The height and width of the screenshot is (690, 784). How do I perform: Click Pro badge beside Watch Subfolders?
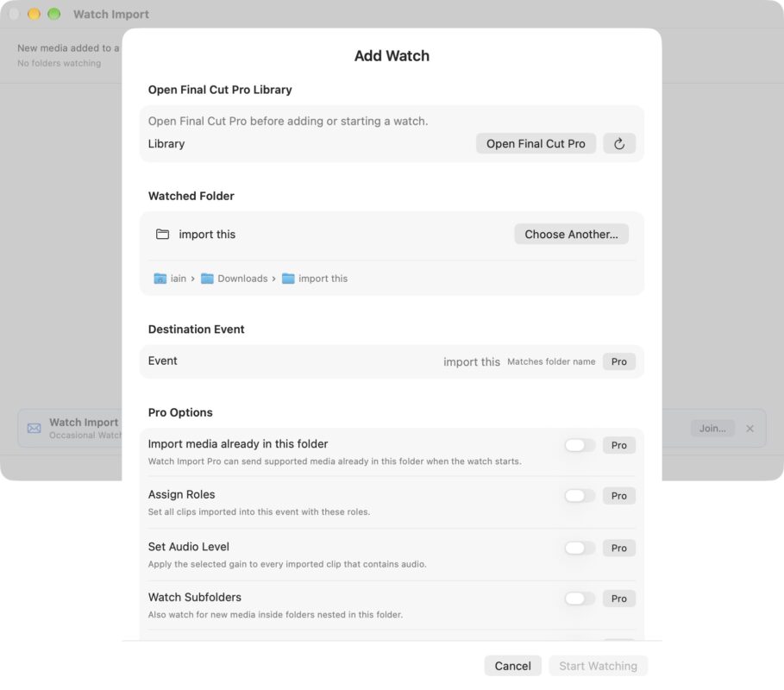(x=619, y=599)
